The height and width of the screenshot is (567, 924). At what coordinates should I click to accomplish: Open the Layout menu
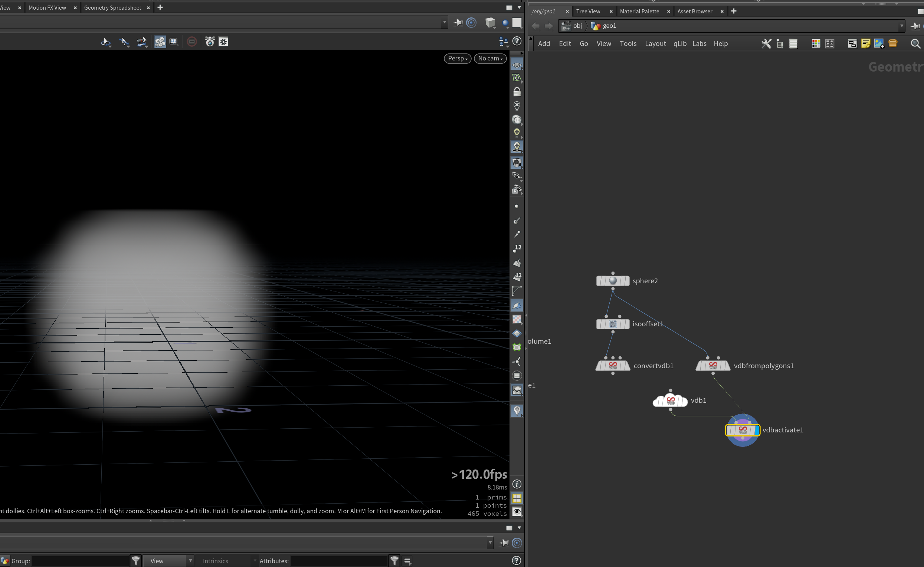tap(655, 44)
